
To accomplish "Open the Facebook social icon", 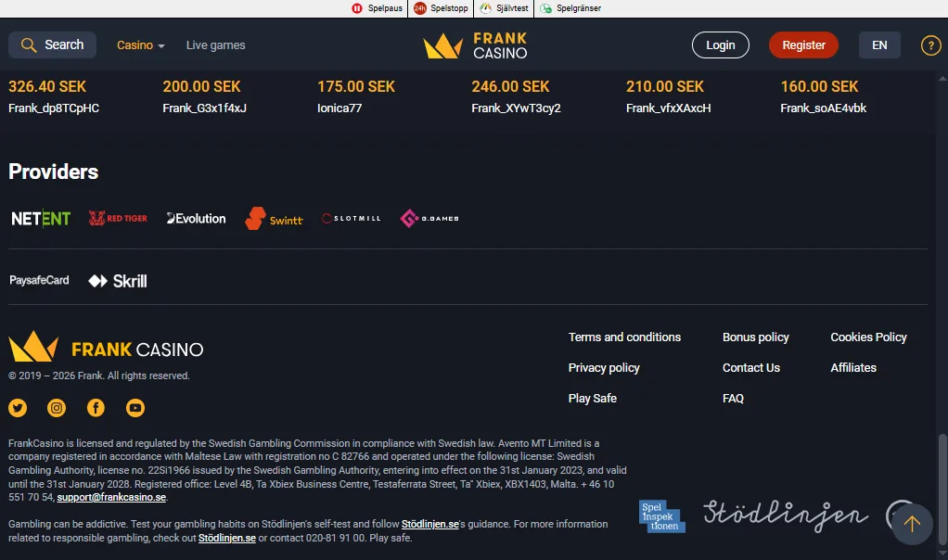I will [96, 408].
